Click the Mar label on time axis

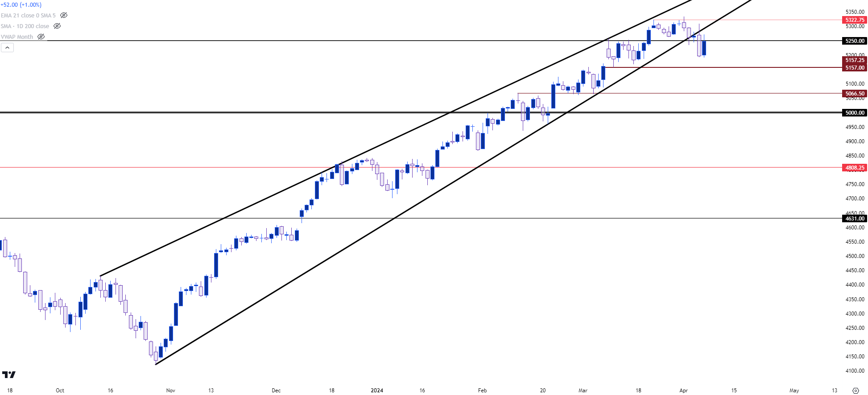583,391
